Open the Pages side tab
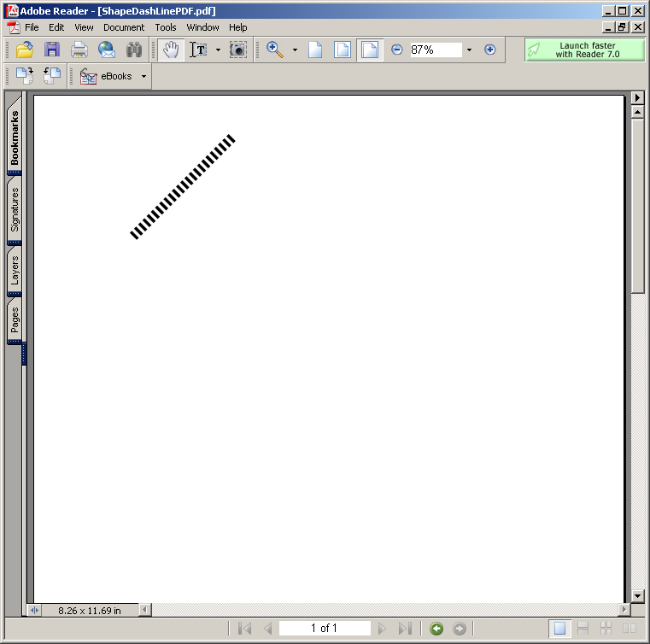This screenshot has height=644, width=650. pyautogui.click(x=15, y=320)
